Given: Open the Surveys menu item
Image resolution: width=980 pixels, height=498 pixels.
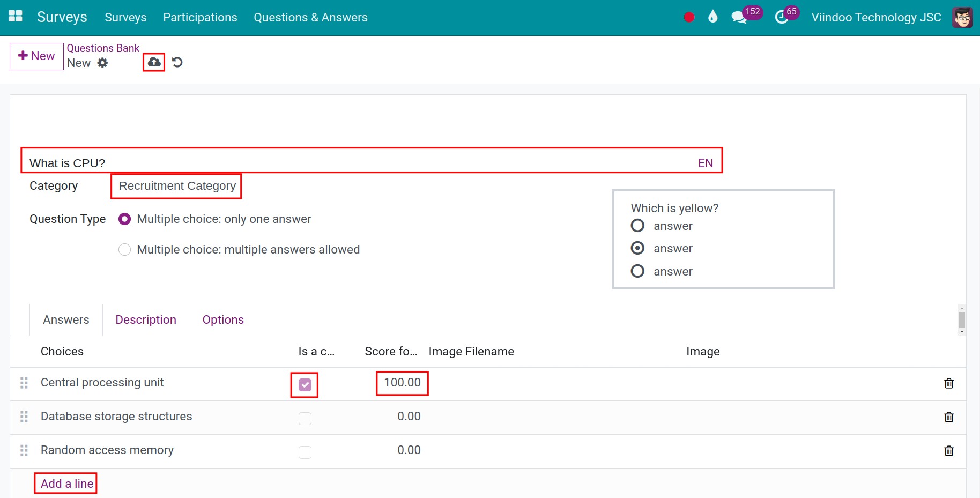Looking at the screenshot, I should pyautogui.click(x=125, y=17).
